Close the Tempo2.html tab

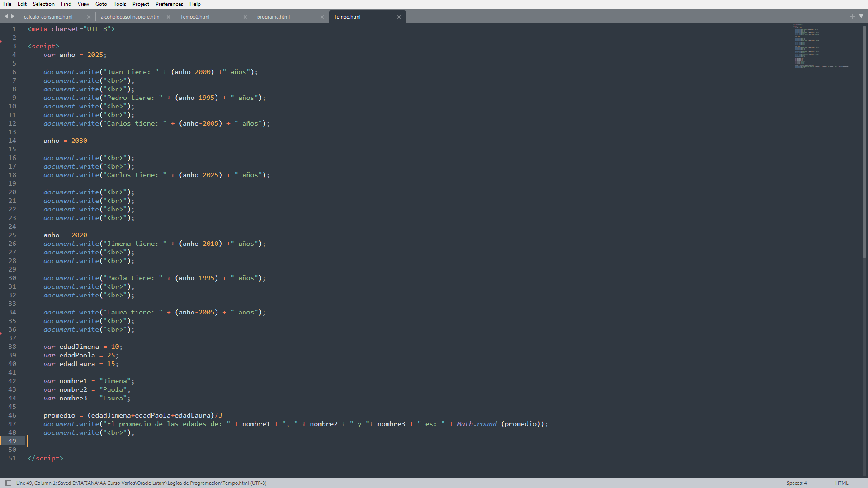(245, 17)
